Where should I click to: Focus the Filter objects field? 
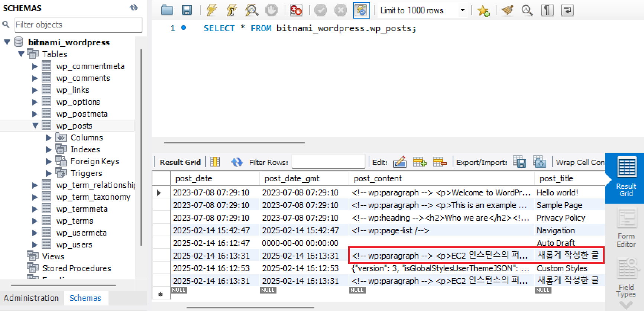point(78,25)
